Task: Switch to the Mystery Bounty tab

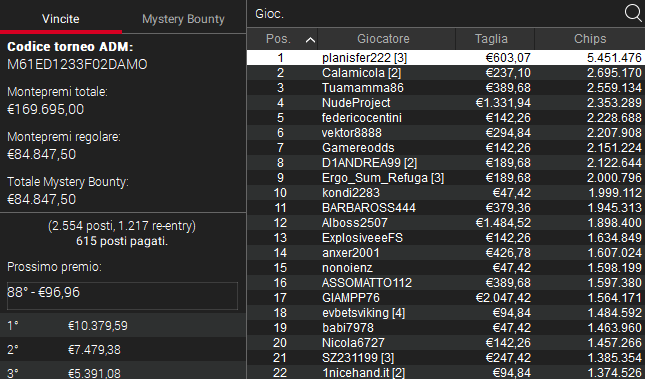Action: pos(183,19)
